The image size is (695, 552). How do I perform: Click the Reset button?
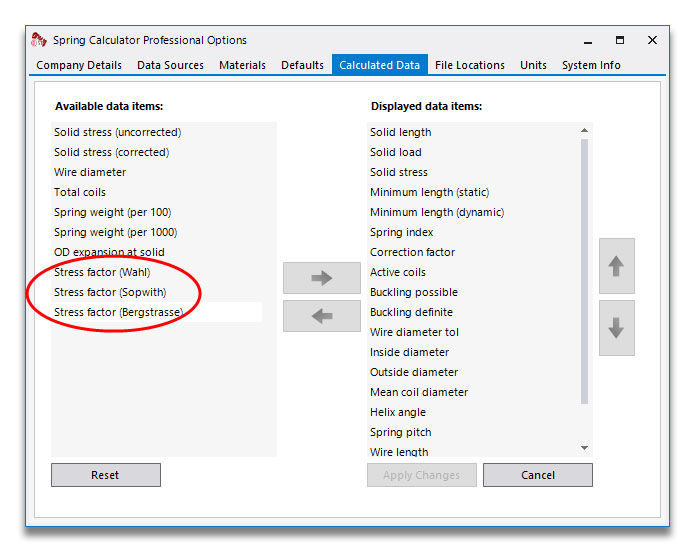(x=106, y=475)
